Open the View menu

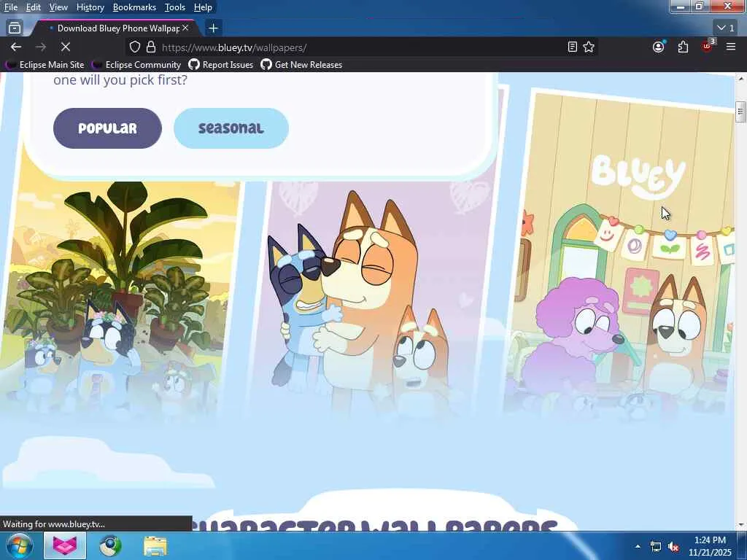coord(58,7)
